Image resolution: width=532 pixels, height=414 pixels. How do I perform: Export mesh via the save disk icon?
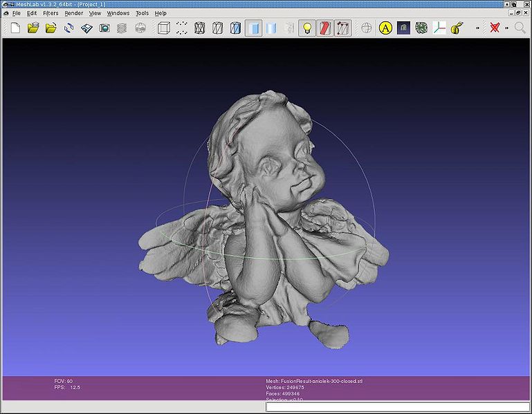pos(87,28)
